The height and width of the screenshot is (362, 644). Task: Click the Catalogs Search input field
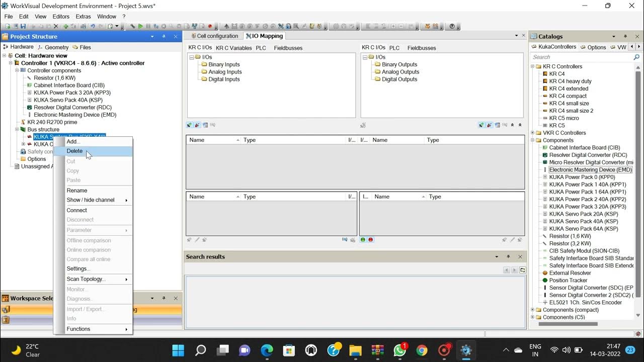(581, 57)
